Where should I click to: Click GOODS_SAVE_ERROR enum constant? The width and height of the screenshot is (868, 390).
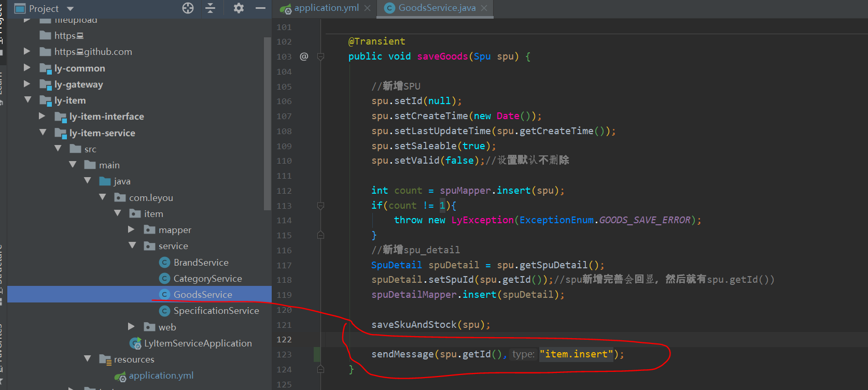coord(645,220)
